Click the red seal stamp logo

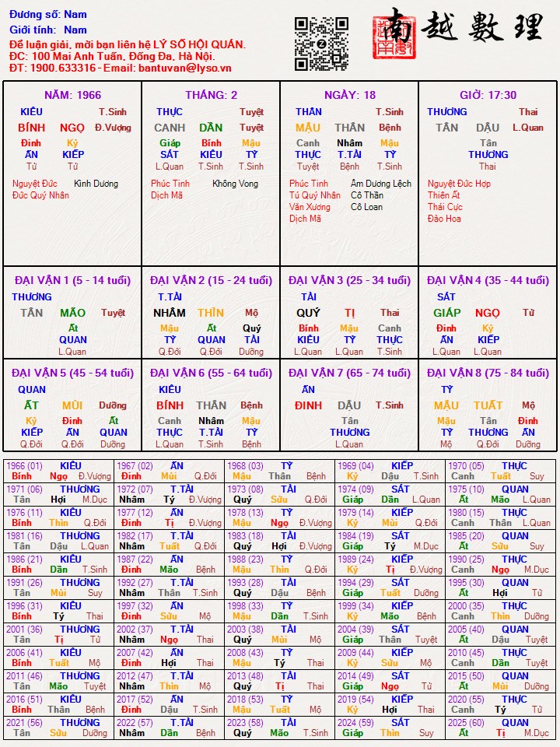click(394, 37)
